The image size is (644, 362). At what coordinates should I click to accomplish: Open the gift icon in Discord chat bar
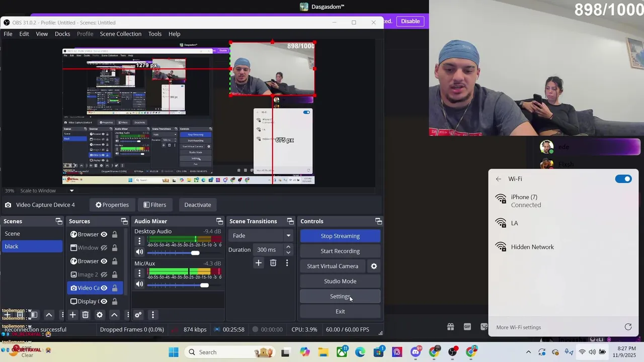[x=450, y=327]
